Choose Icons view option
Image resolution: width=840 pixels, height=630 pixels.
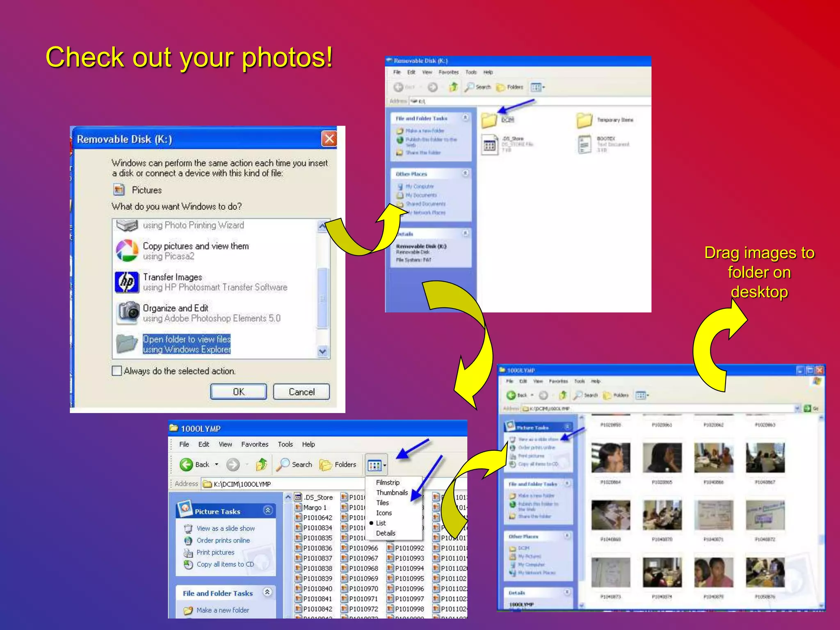(384, 513)
